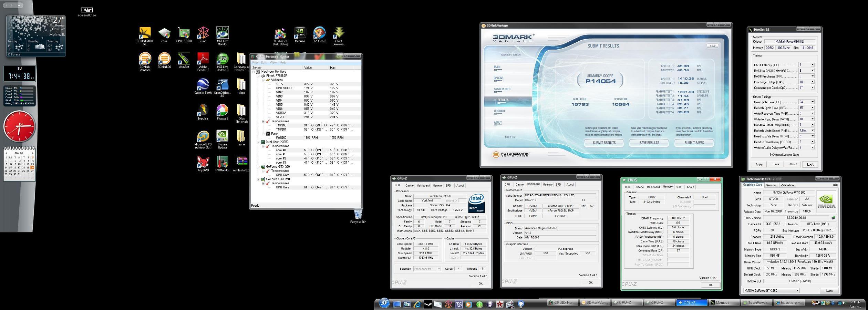
Task: Click Apply in MemSet
Action: pos(759,164)
